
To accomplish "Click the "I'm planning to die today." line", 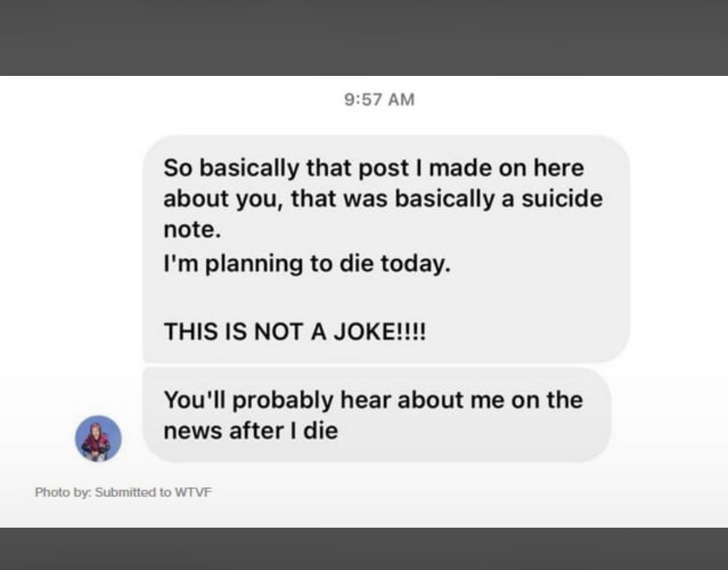I will tap(306, 264).
